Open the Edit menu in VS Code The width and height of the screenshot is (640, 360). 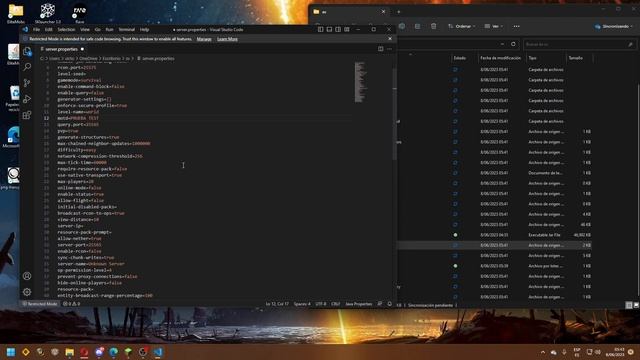click(x=49, y=29)
